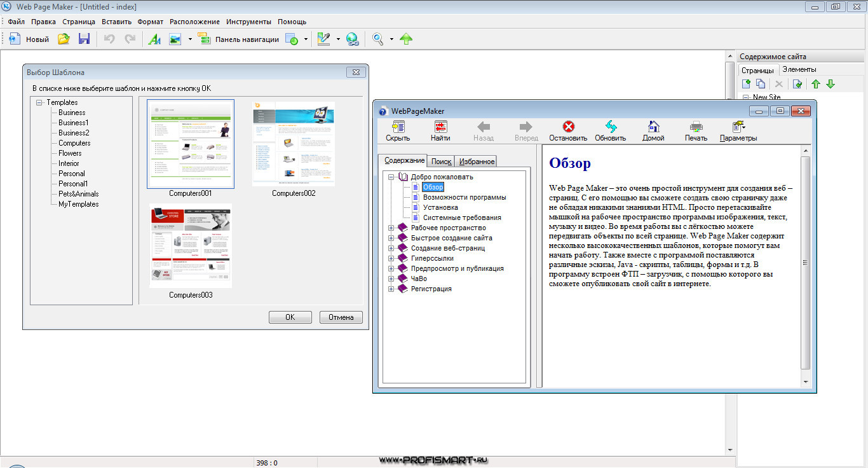Click page properties icon with green check

coord(797,84)
